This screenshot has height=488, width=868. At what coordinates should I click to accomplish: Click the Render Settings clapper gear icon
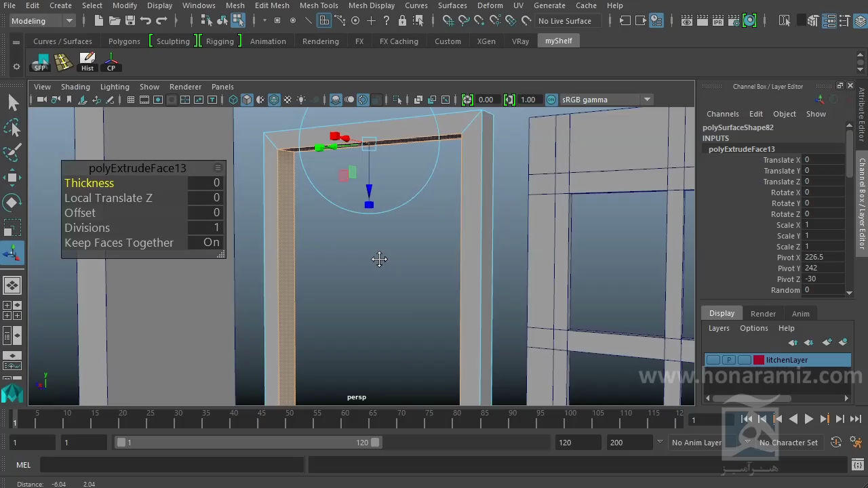pos(734,21)
